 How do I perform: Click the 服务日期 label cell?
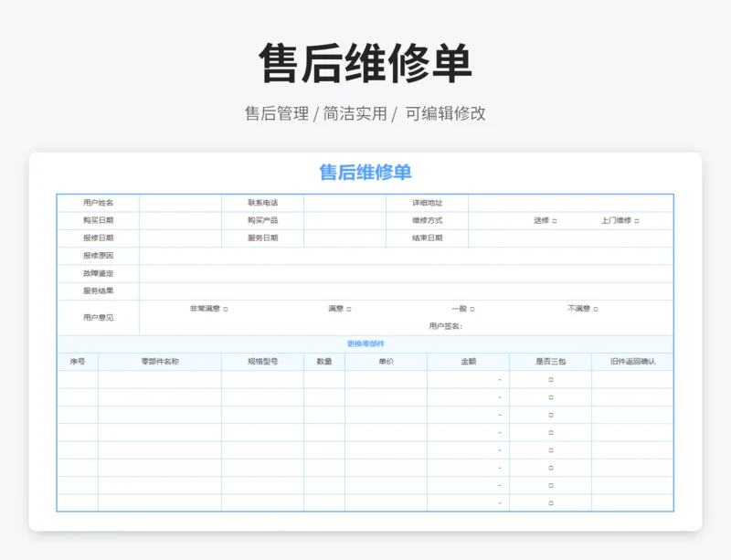coord(262,238)
